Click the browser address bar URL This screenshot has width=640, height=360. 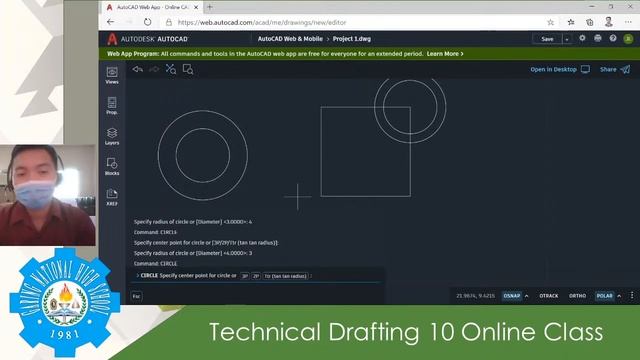(262, 22)
